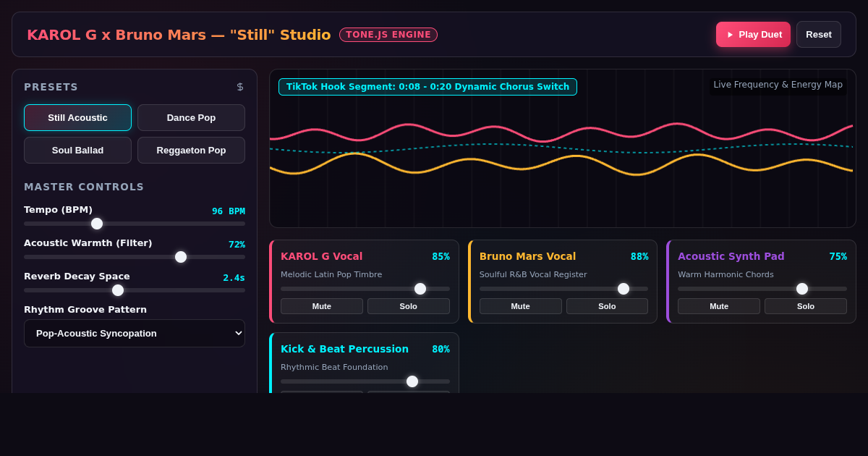The image size is (868, 456).
Task: Click the Rhythmic Beat Foundation description
Action: click(334, 367)
